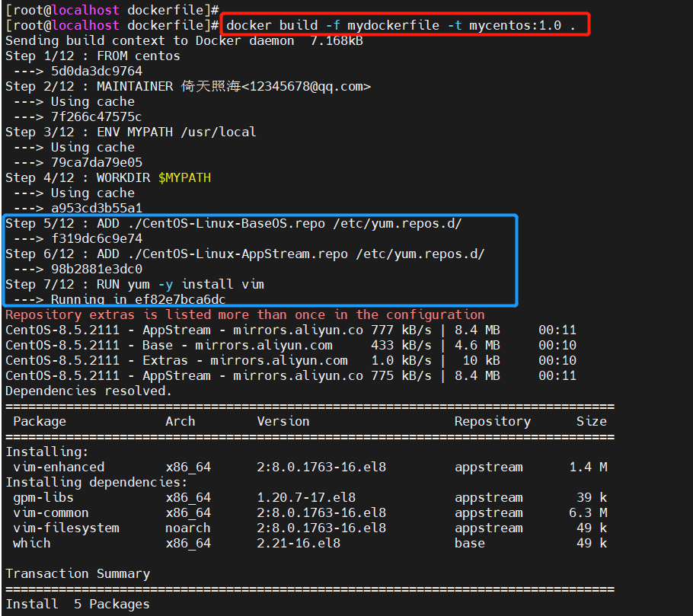Click 'Step 4/12 : WORKDIR' text
This screenshot has height=616, width=693.
[78, 177]
